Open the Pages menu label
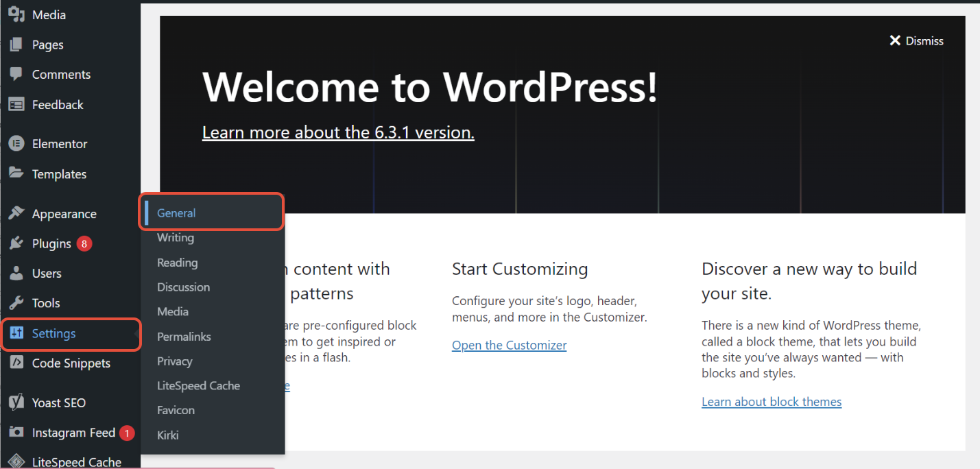Image resolution: width=980 pixels, height=469 pixels. pyautogui.click(x=48, y=45)
